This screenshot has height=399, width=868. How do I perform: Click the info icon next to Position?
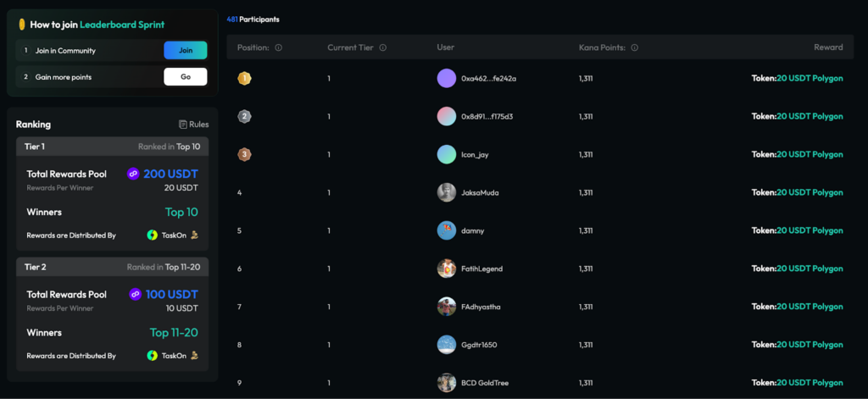(279, 47)
